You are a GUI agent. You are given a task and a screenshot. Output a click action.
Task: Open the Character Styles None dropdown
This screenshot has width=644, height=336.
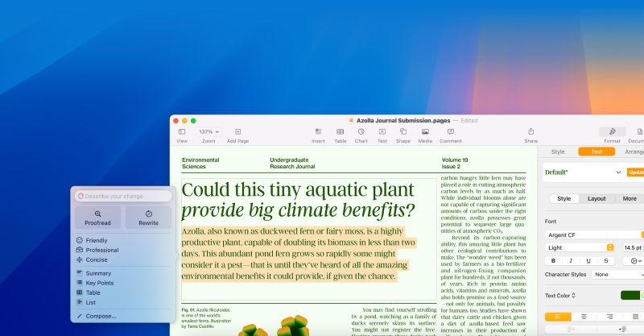click(x=617, y=274)
